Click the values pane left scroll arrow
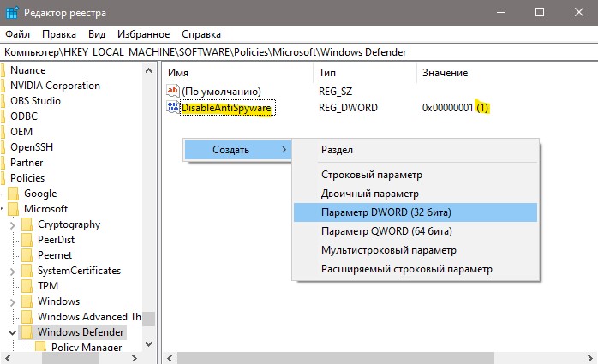This screenshot has width=598, height=364. point(170,358)
